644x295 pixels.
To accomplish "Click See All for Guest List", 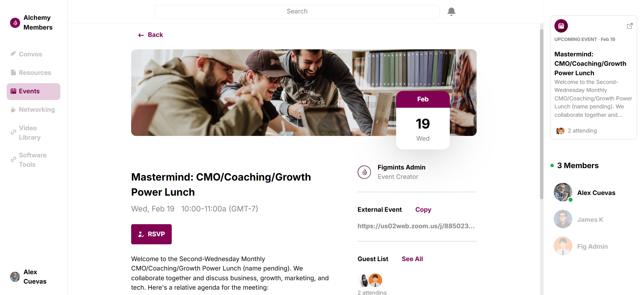I will coord(412,259).
